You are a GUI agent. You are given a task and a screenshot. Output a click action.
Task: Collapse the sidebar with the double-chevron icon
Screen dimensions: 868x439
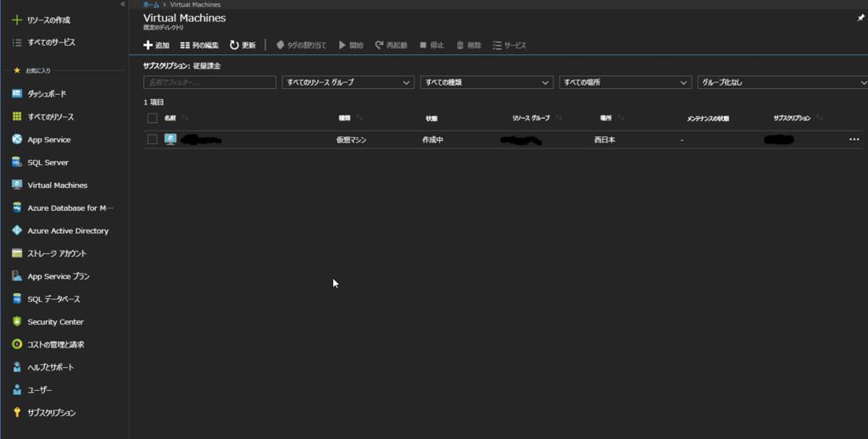123,4
